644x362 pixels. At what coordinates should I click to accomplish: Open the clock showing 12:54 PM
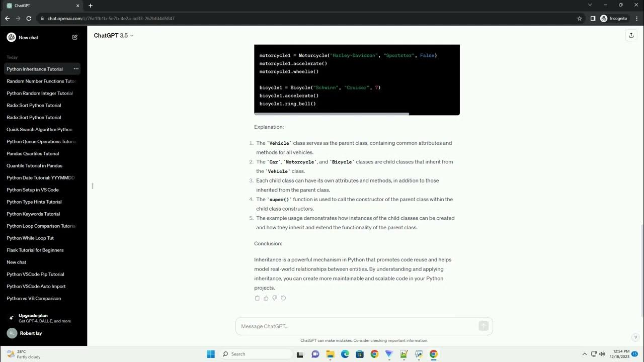(619, 354)
